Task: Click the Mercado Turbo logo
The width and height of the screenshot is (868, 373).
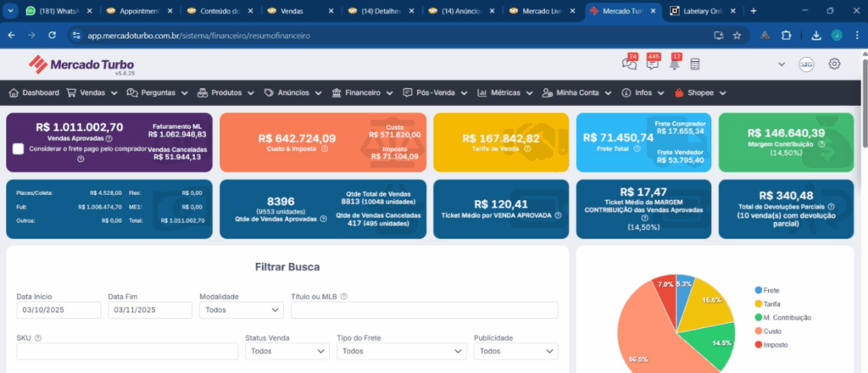Action: [x=81, y=64]
